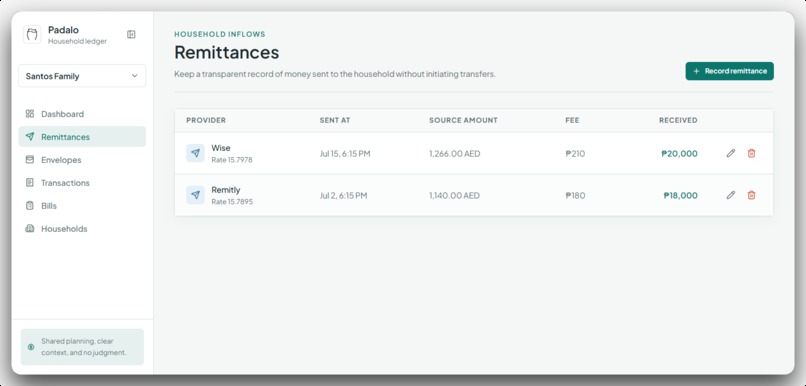The width and height of the screenshot is (806, 386).
Task: Click the Transactions receipt icon
Action: pos(30,182)
